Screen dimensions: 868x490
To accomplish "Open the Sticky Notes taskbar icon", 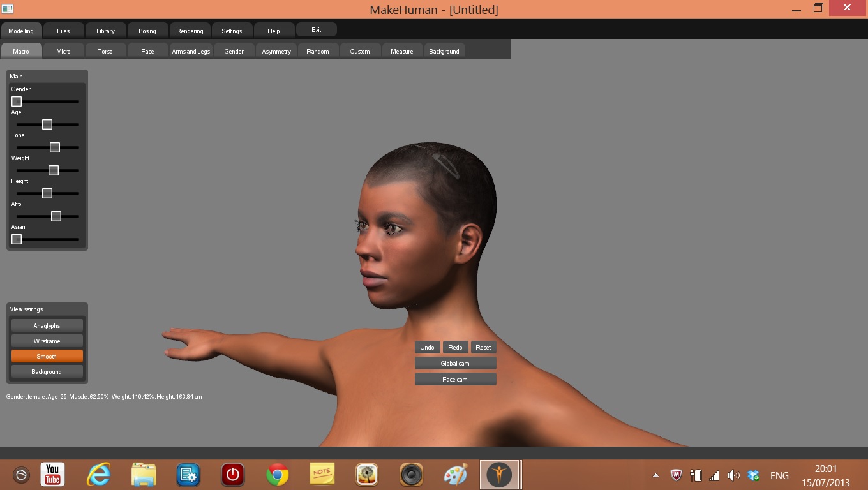I will (x=322, y=474).
